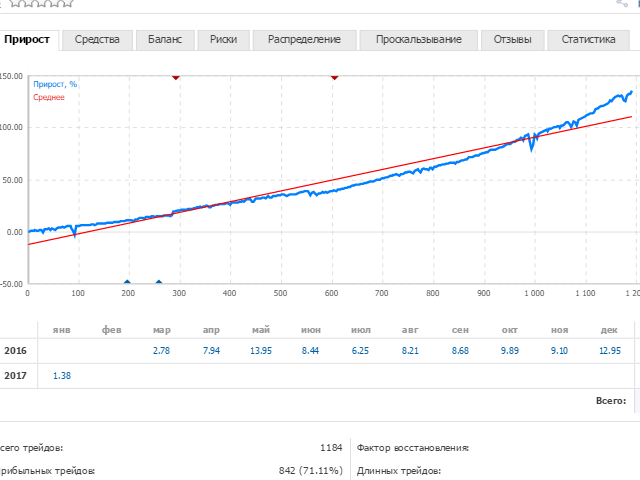Open the Распределение tab
Screen dimensions: 640x480
[304, 40]
